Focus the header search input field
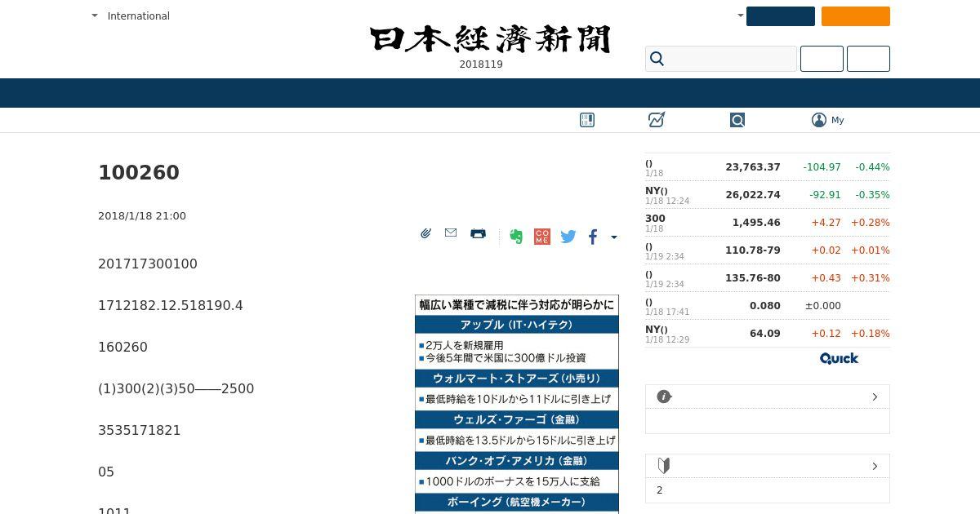The height and width of the screenshot is (514, 980). click(721, 59)
